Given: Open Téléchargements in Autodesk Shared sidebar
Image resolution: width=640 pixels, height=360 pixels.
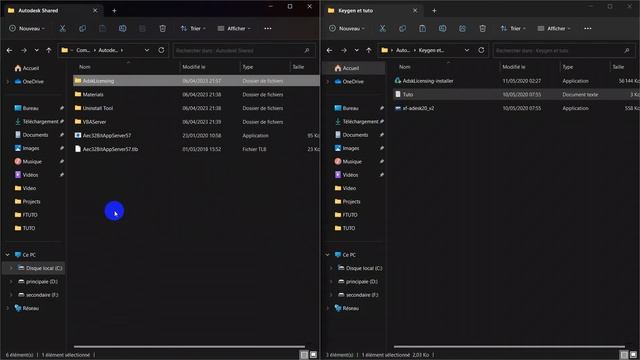Looking at the screenshot, I should 36,121.
